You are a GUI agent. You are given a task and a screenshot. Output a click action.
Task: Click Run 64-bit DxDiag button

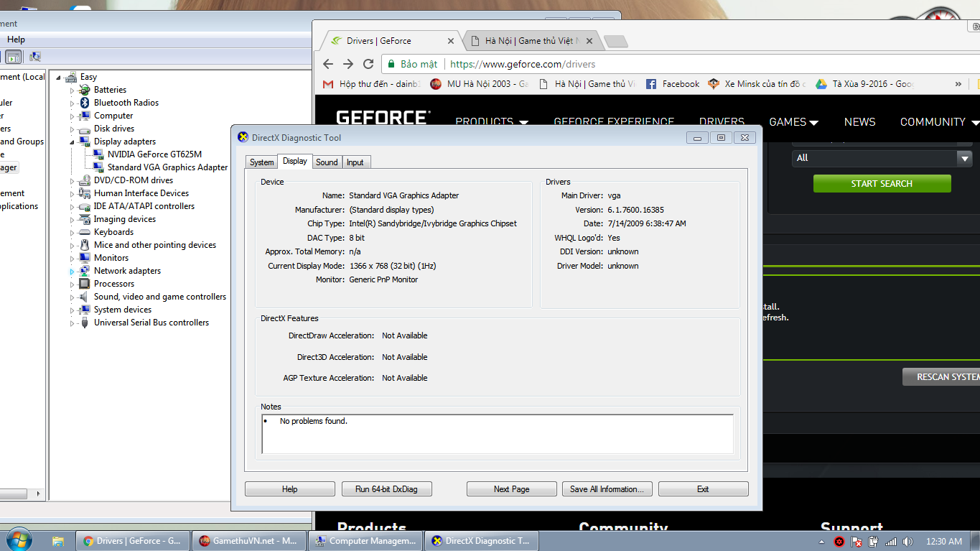tap(387, 489)
